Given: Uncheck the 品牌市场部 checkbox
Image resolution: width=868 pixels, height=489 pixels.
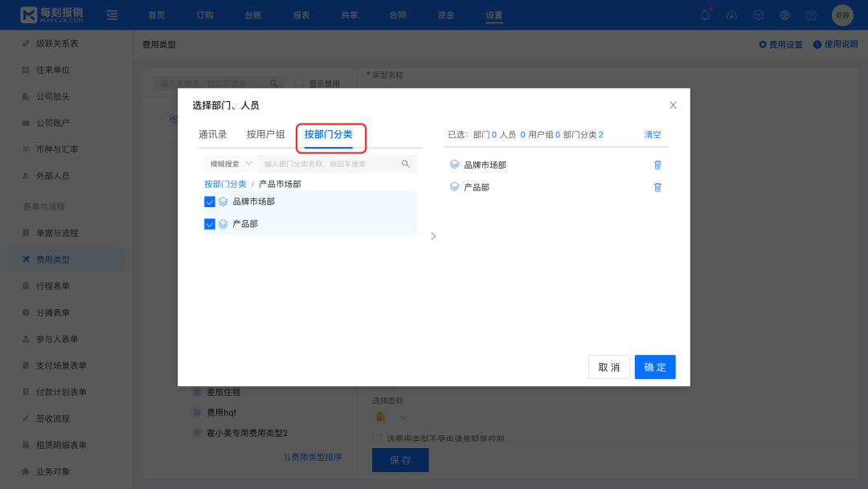Looking at the screenshot, I should click(209, 202).
